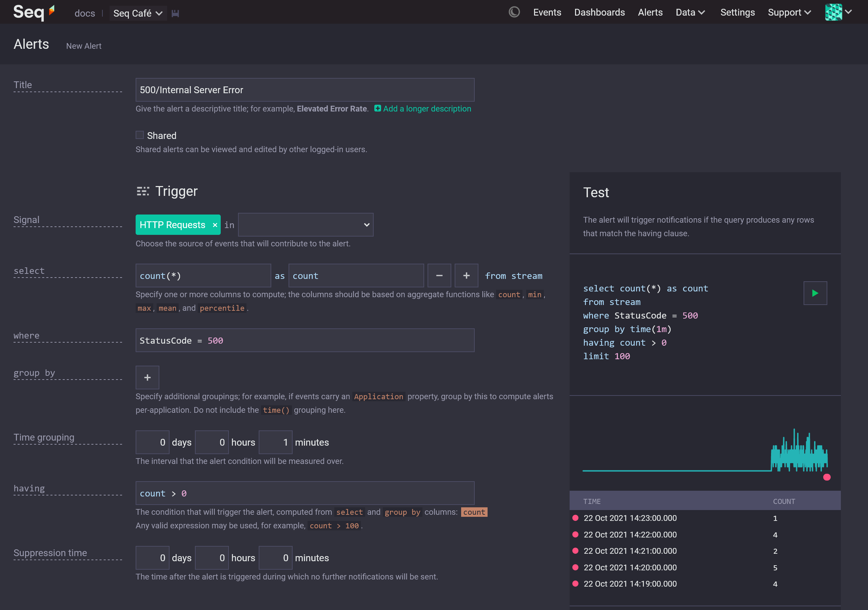
Task: Expand the Support menu
Action: 789,12
